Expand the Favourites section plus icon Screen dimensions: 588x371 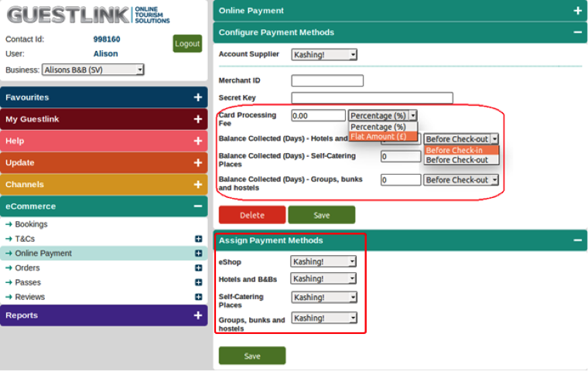tap(197, 97)
